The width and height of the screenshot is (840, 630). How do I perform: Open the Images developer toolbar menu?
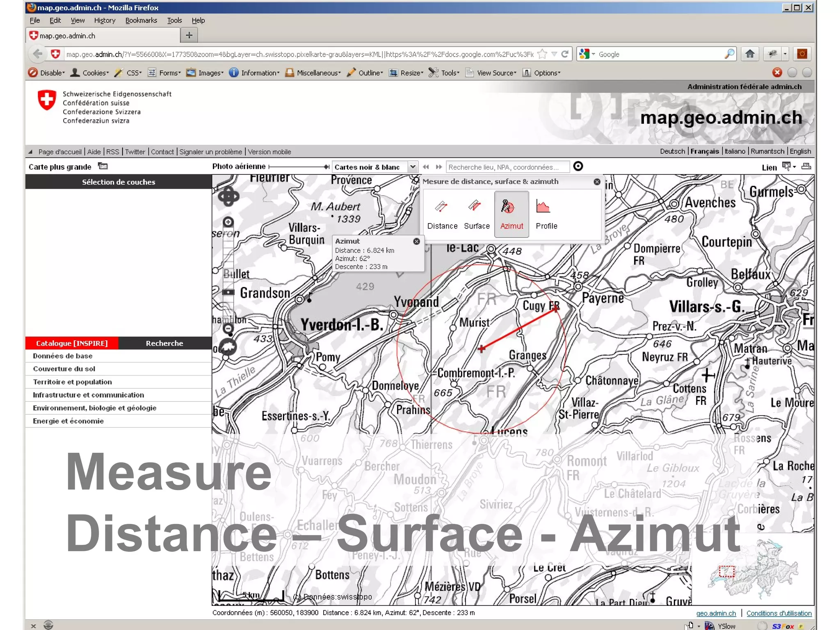205,73
